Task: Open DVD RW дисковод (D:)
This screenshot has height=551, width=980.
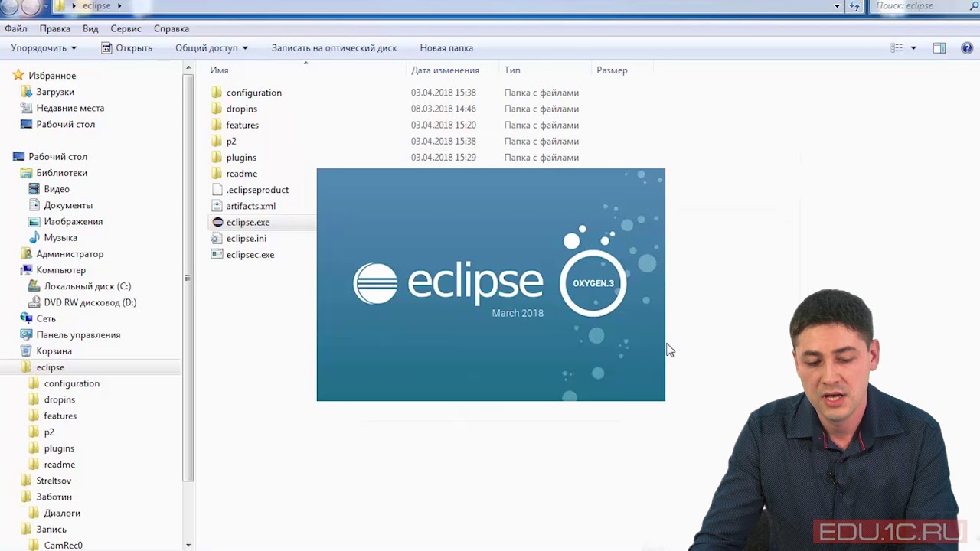Action: coord(90,302)
